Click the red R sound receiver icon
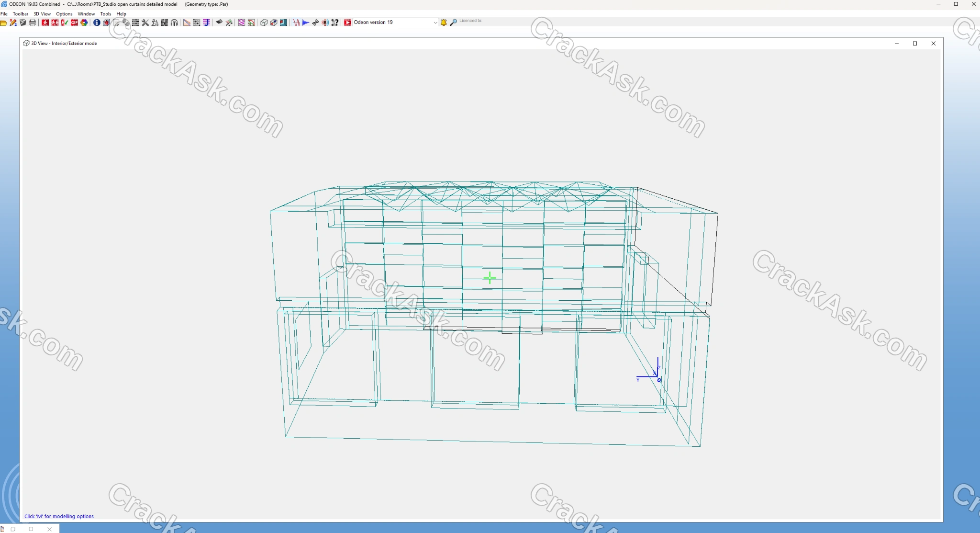Screen dimensions: 980x533 pos(325,23)
